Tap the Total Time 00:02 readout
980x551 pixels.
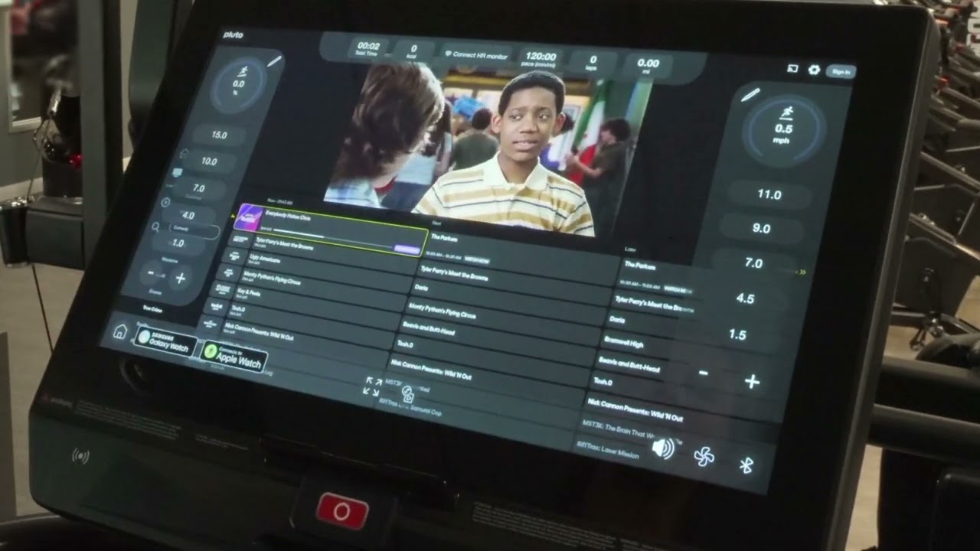[x=368, y=48]
